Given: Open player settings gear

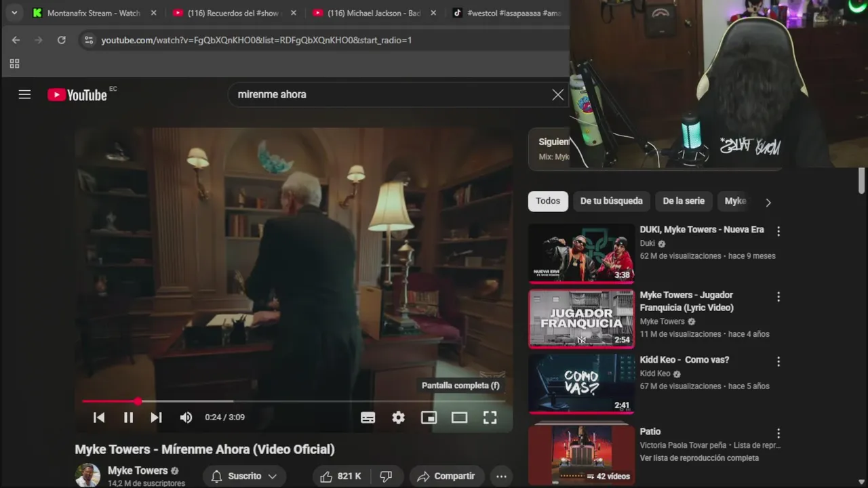Looking at the screenshot, I should click(399, 418).
